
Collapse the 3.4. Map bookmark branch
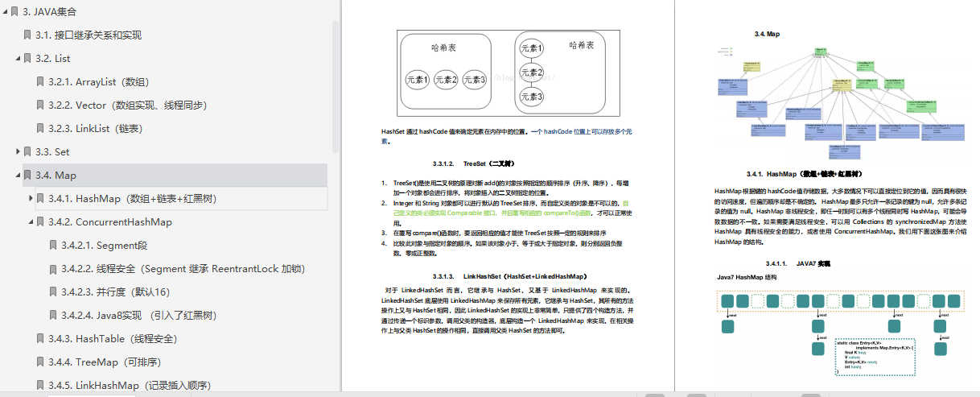coord(18,176)
